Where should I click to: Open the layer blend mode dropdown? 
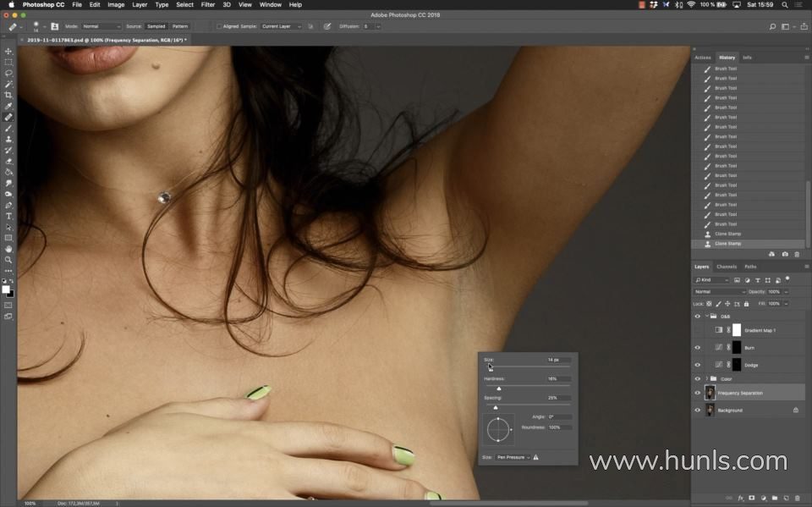click(x=719, y=292)
